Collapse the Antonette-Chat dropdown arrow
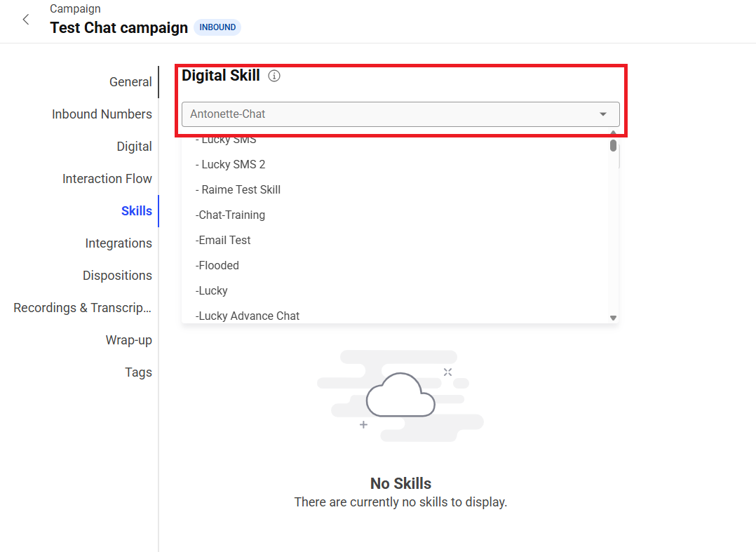This screenshot has width=756, height=552. coord(602,114)
